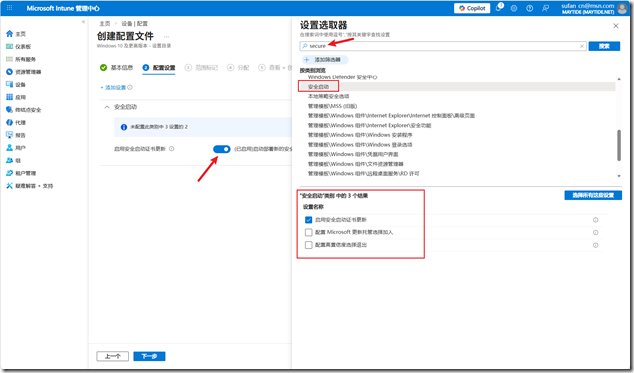The height and width of the screenshot is (373, 634).
Task: Check 配置高置信度选择退出
Action: tap(309, 245)
